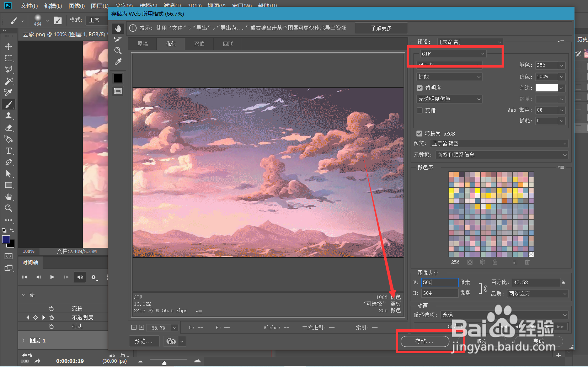Open the 循环选项 永远 dropdown
Viewport: 588px width, 367px height.
pos(504,315)
